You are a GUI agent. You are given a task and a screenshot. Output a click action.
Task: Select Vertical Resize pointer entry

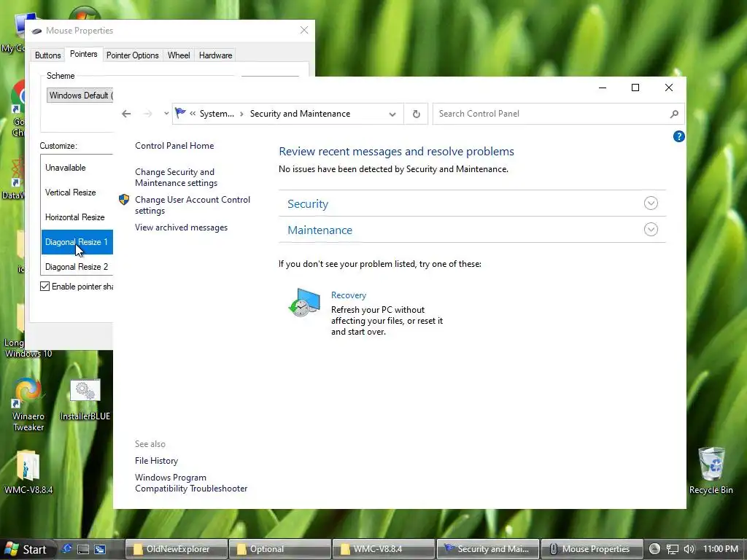point(77,192)
